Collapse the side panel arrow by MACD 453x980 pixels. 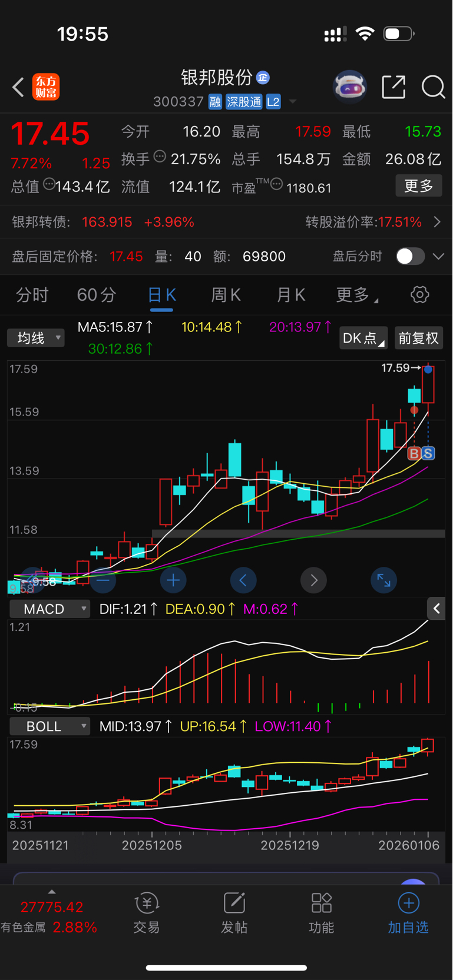[x=436, y=609]
